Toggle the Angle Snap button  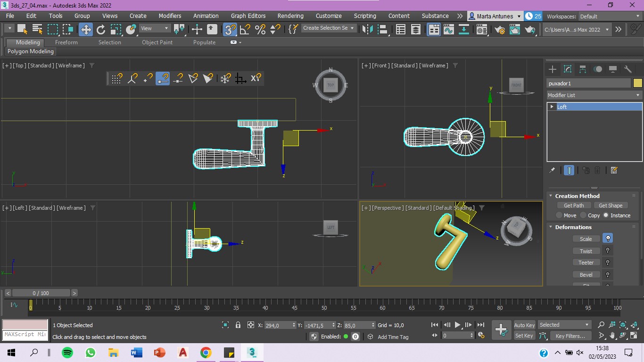[x=245, y=29]
